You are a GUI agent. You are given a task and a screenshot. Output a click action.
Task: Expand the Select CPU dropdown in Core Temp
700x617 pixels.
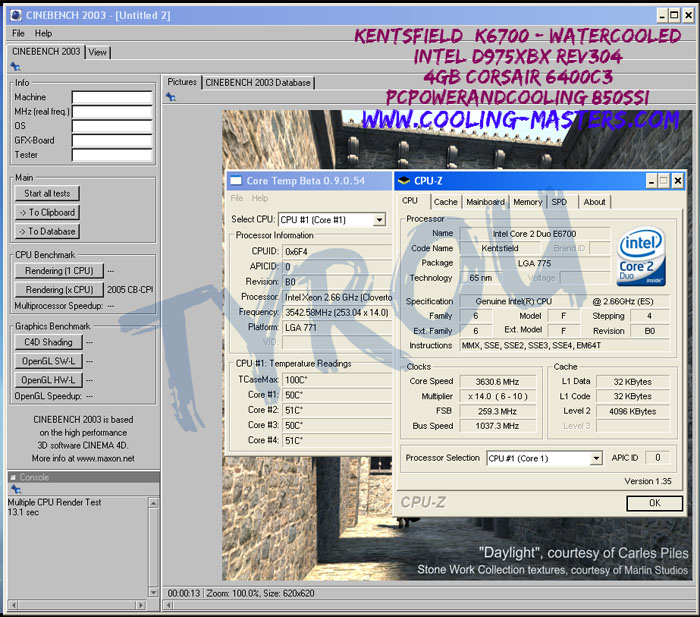click(x=379, y=220)
